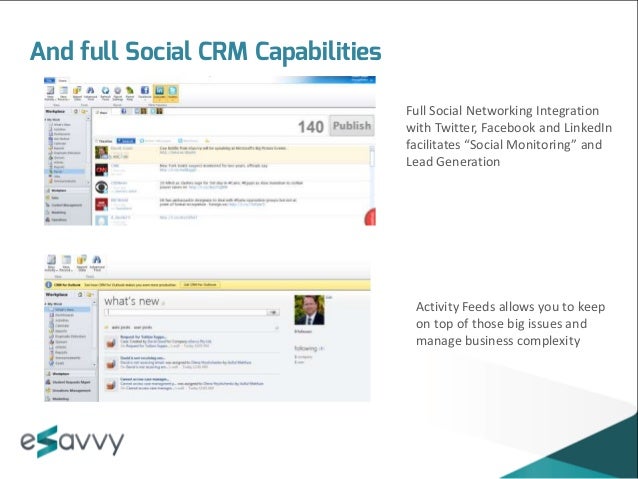
Task: Click the what's new post input field
Action: pos(186,313)
